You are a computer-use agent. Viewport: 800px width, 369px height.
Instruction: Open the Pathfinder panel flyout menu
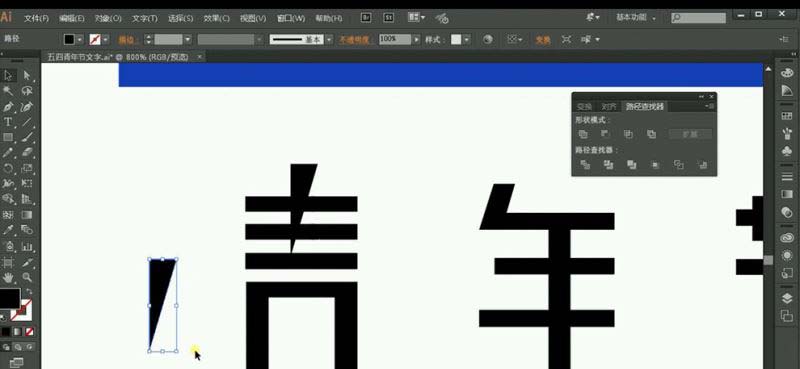(x=710, y=106)
